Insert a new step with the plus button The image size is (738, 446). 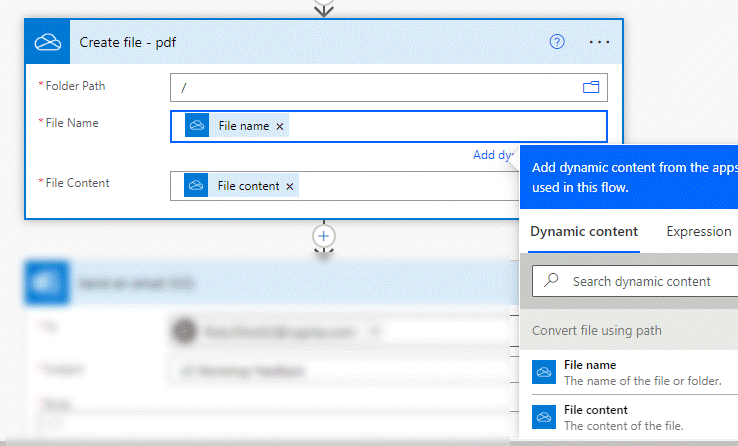click(x=323, y=236)
